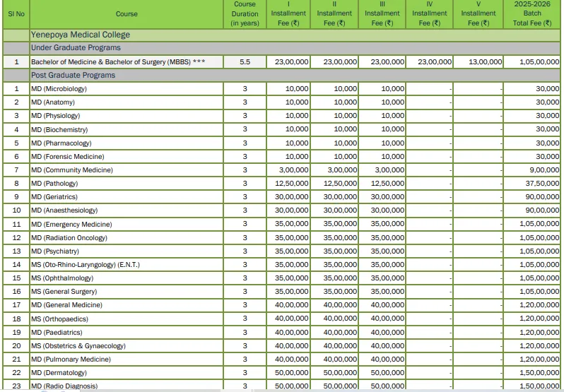Viewport: 564px width, 392px height.
Task: Click the MBBS duration cell showing 5.5
Action: click(x=245, y=62)
